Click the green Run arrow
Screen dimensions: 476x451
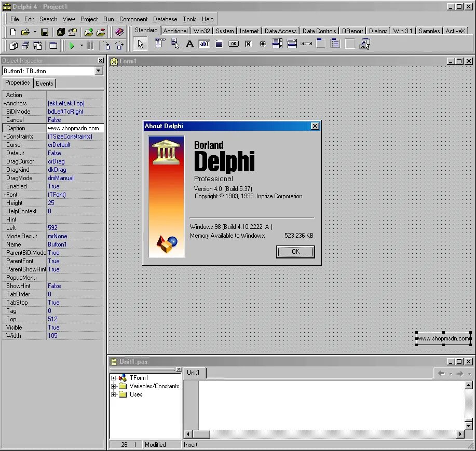coord(72,46)
